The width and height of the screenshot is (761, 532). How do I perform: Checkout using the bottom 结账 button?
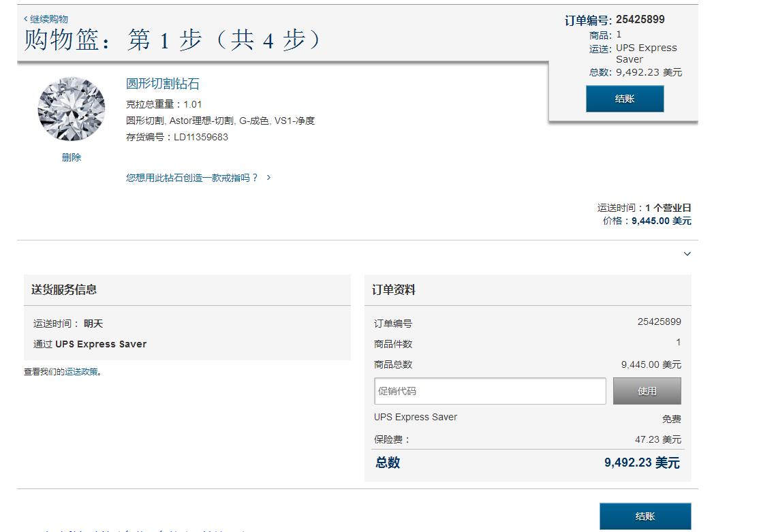[x=644, y=516]
